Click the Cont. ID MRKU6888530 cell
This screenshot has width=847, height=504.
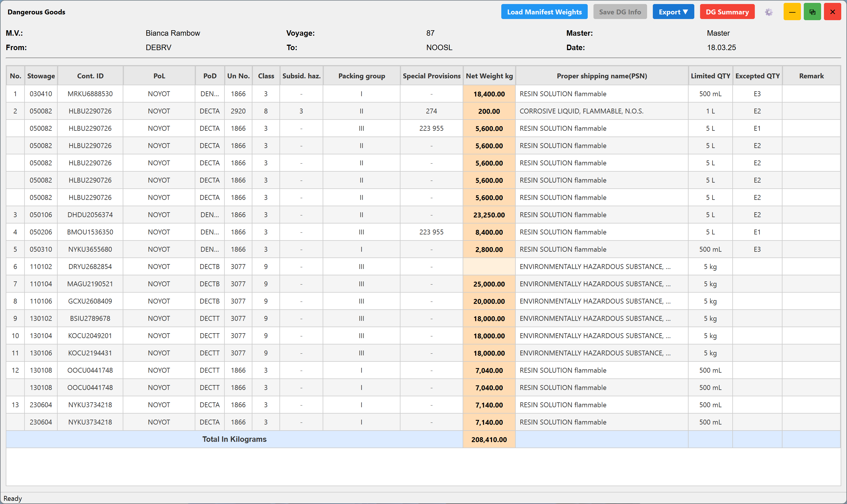pos(90,94)
